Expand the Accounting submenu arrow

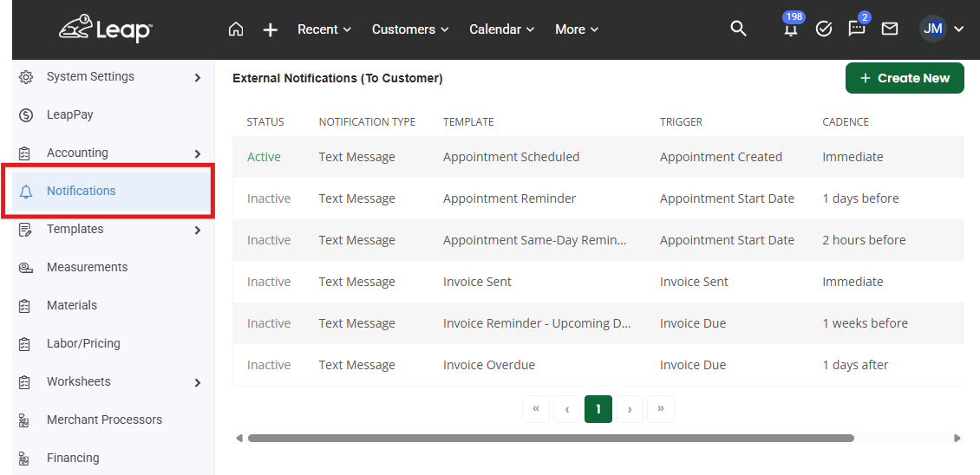(198, 153)
